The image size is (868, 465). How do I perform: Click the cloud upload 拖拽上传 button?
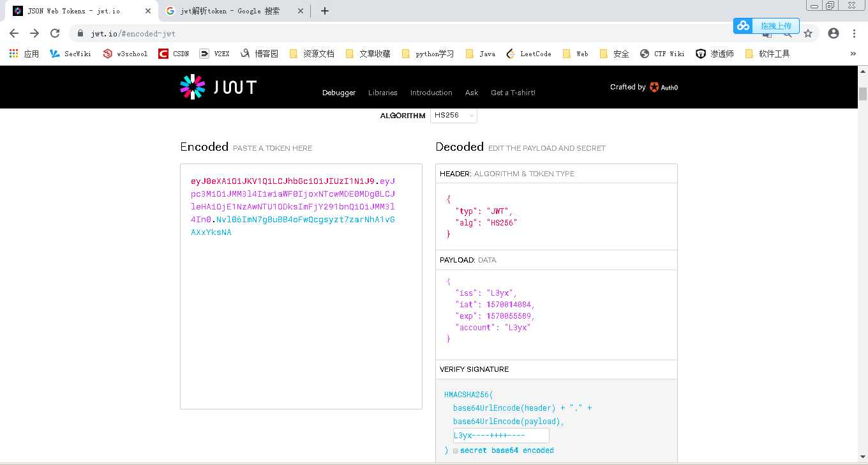(767, 26)
